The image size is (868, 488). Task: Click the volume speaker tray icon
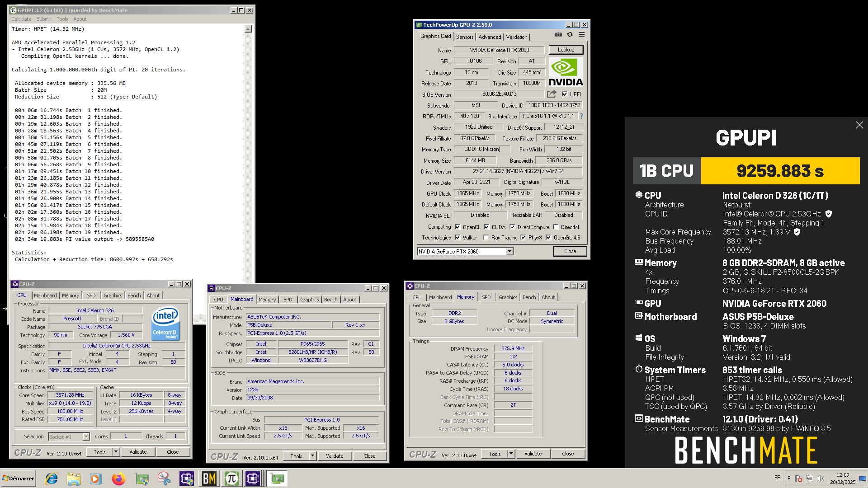821,479
